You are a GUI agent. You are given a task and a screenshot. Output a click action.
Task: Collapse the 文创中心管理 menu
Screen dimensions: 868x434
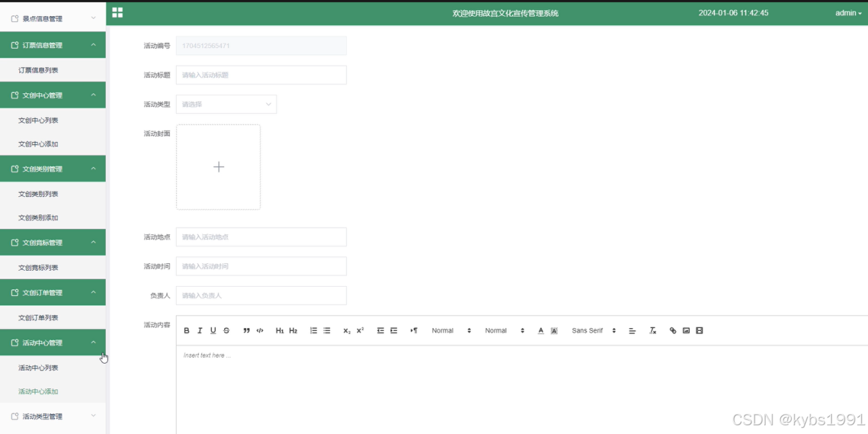point(53,95)
